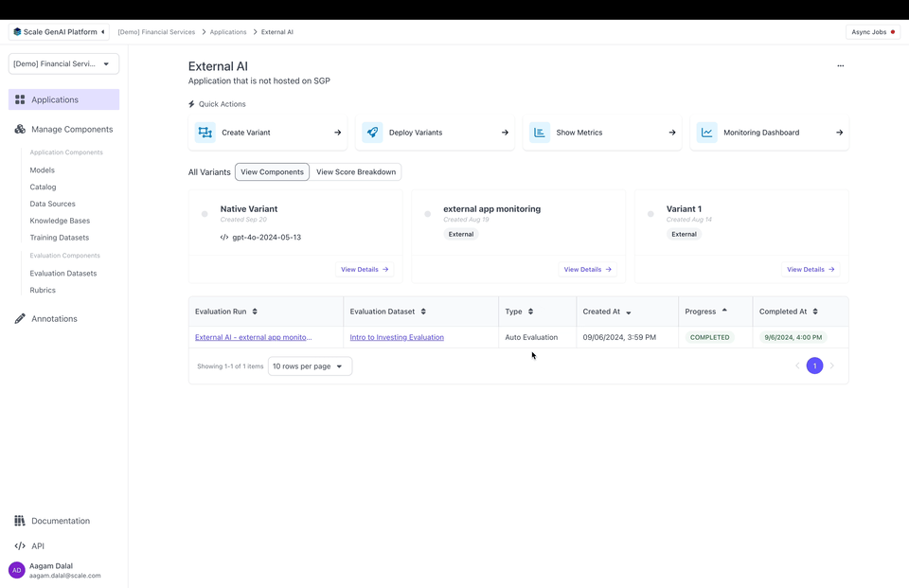Screen dimensions: 909x588
Task: Click the arrow on Deploy Variants card
Action: click(x=505, y=133)
